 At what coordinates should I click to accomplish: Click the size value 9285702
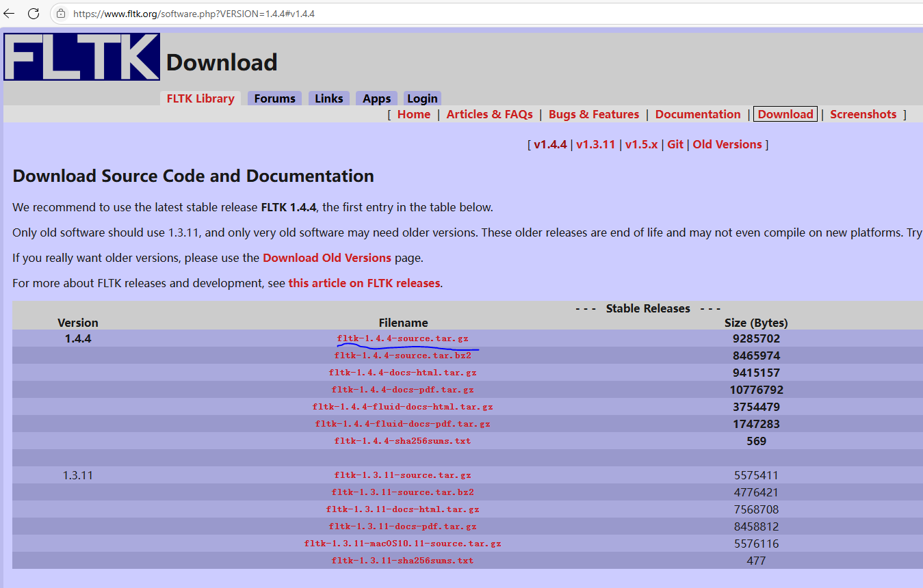pos(756,338)
